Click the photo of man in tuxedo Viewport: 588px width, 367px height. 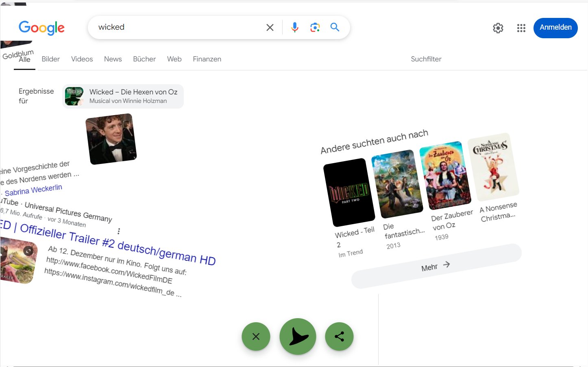(x=111, y=139)
